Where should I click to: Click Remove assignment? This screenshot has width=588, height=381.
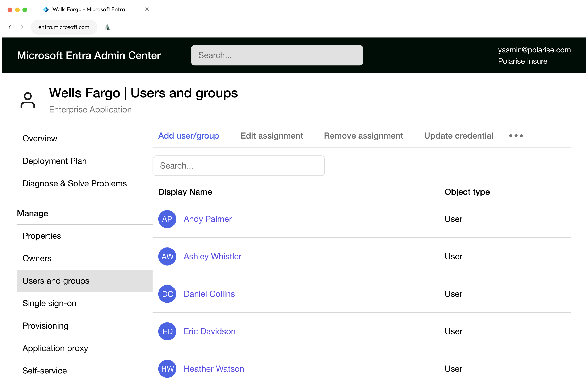point(364,136)
